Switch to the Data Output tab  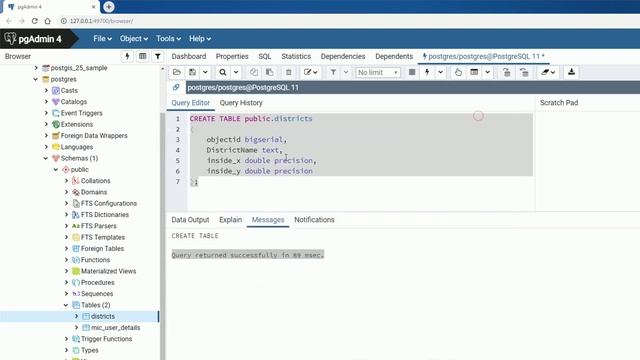[190, 220]
